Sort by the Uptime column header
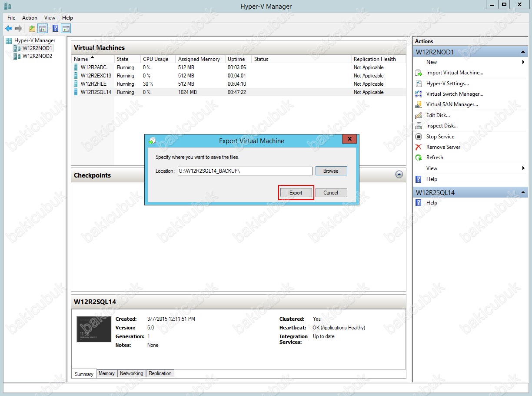Image resolution: width=532 pixels, height=396 pixels. [x=238, y=59]
